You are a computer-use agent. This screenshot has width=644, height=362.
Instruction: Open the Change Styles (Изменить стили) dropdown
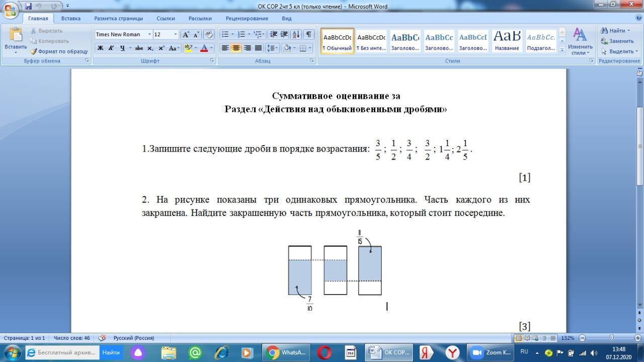[580, 42]
